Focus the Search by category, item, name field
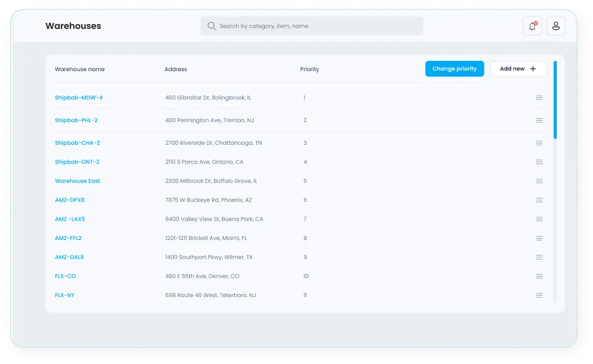Viewport: 593px width, 364px height. 312,25
